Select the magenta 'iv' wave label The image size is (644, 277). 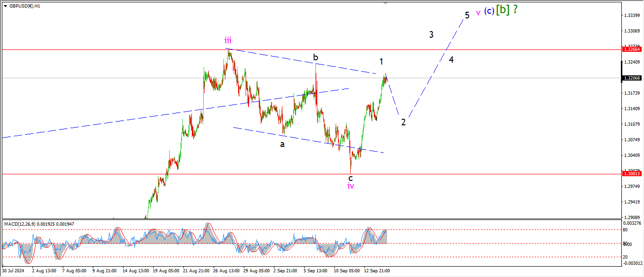(351, 186)
